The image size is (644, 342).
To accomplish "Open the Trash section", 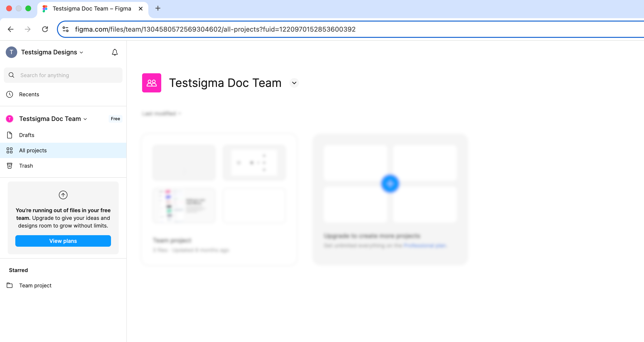I will pos(26,165).
